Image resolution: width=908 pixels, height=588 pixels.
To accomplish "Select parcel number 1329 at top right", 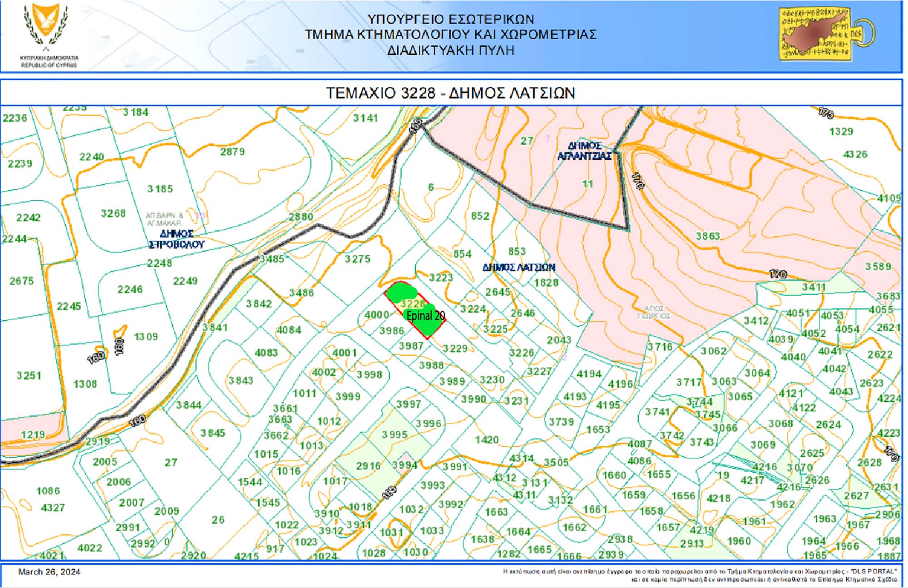I will coord(841,132).
